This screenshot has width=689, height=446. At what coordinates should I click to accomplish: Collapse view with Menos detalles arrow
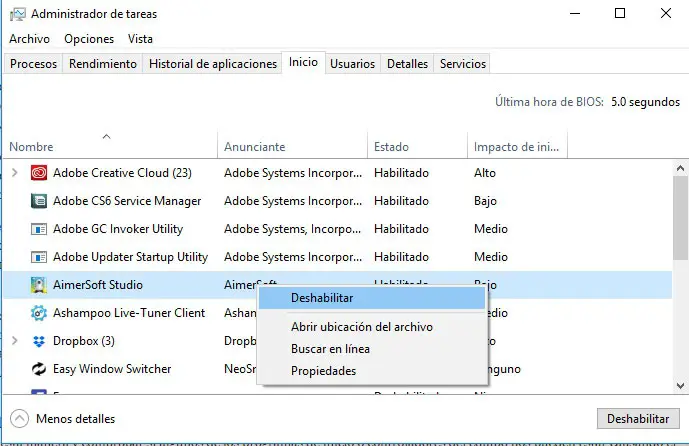(19, 419)
